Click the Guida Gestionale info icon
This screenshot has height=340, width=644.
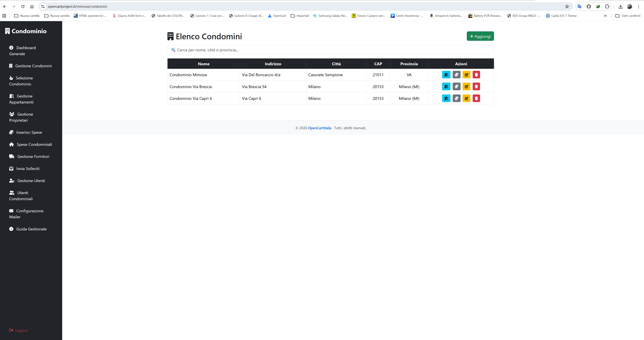pyautogui.click(x=11, y=229)
